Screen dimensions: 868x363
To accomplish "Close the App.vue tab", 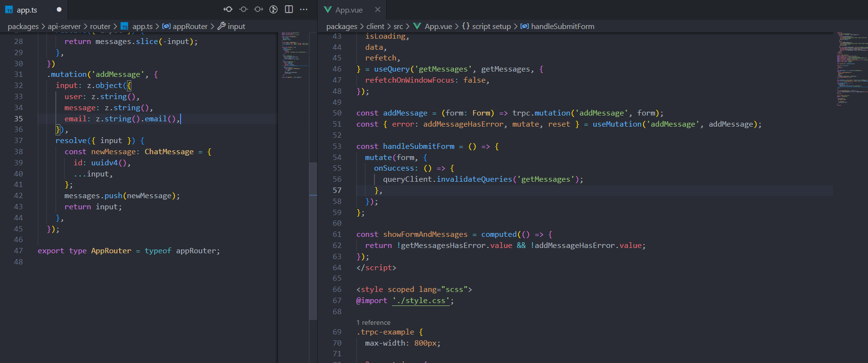I will [378, 10].
